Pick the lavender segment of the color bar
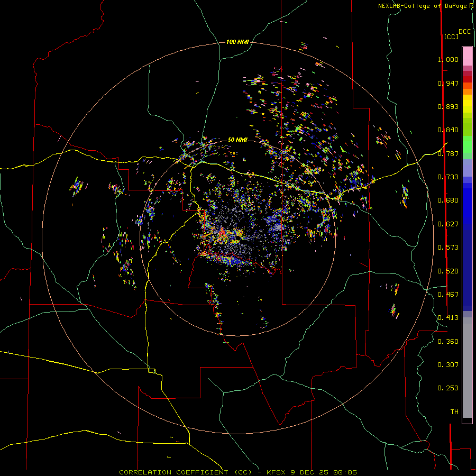This screenshot has height=476, width=476. (x=467, y=168)
